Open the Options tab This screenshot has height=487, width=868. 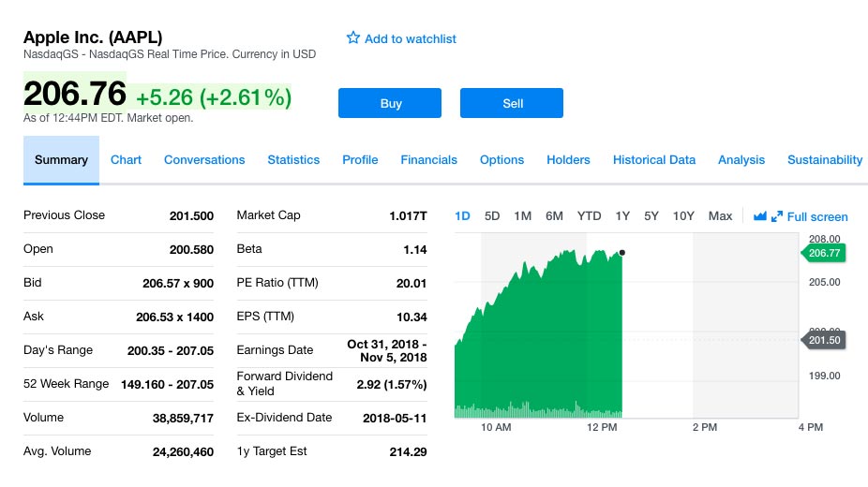501,160
